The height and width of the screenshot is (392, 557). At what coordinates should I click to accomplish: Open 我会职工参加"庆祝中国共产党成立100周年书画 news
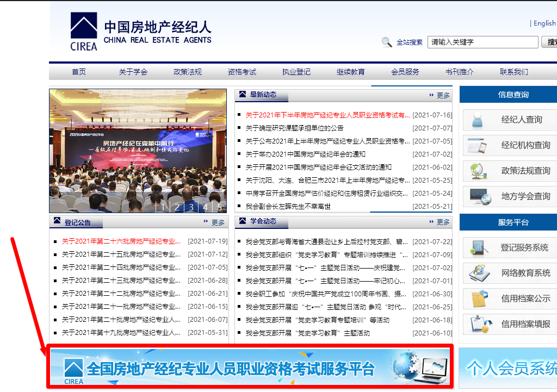click(x=326, y=294)
